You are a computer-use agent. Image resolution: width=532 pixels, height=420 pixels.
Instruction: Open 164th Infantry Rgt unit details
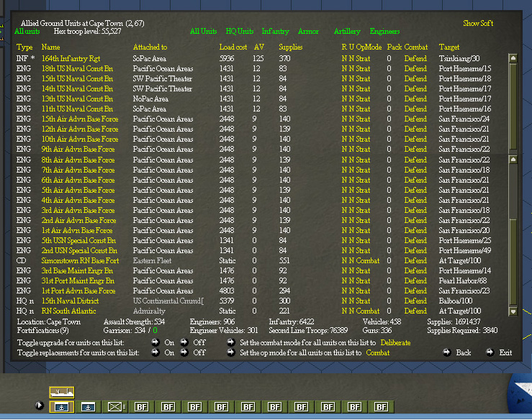(x=71, y=59)
